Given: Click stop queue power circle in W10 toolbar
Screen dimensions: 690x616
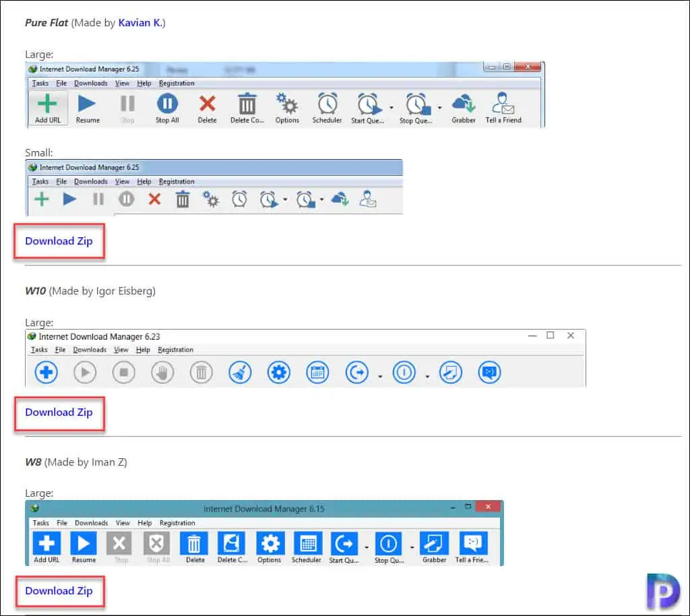Looking at the screenshot, I should tap(404, 372).
